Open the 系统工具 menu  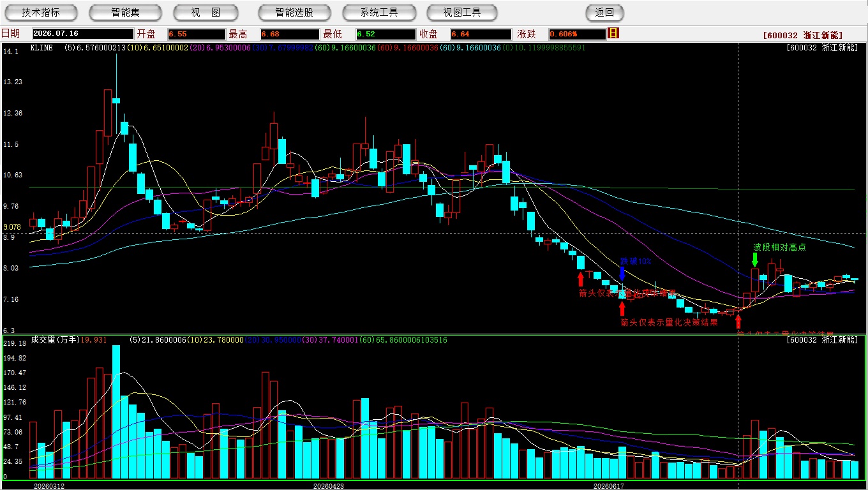coord(378,12)
